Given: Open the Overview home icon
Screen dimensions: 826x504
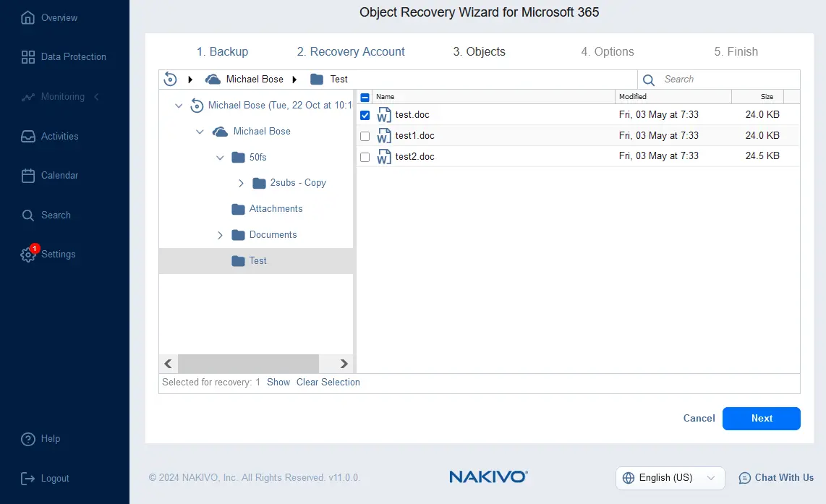Looking at the screenshot, I should (x=28, y=18).
